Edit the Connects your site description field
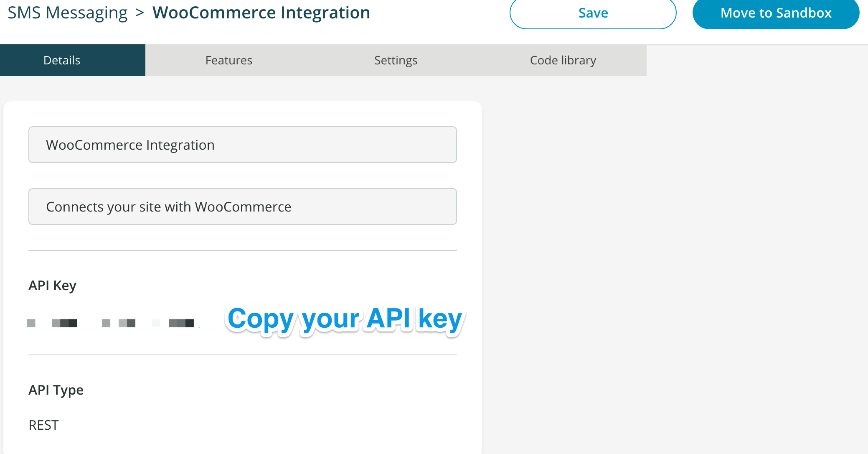The width and height of the screenshot is (868, 454). click(x=243, y=207)
